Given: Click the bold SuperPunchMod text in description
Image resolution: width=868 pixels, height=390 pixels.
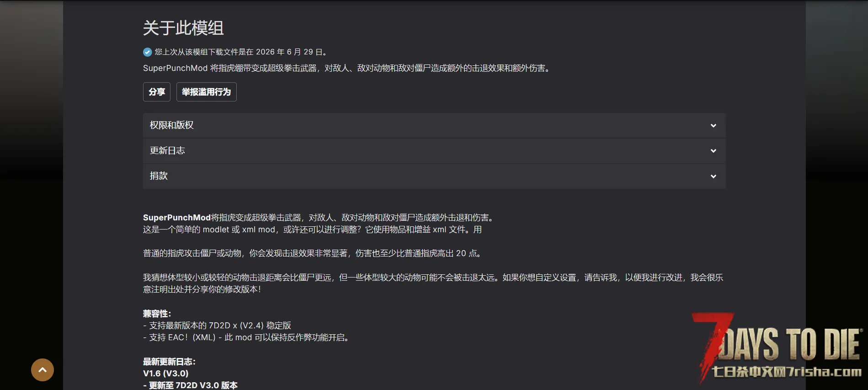Looking at the screenshot, I should (177, 218).
